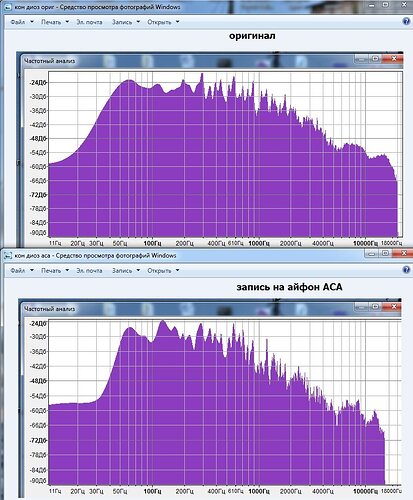Close the Частотный анализ window under запись на айфон
The image size is (413, 500).
(393, 307)
